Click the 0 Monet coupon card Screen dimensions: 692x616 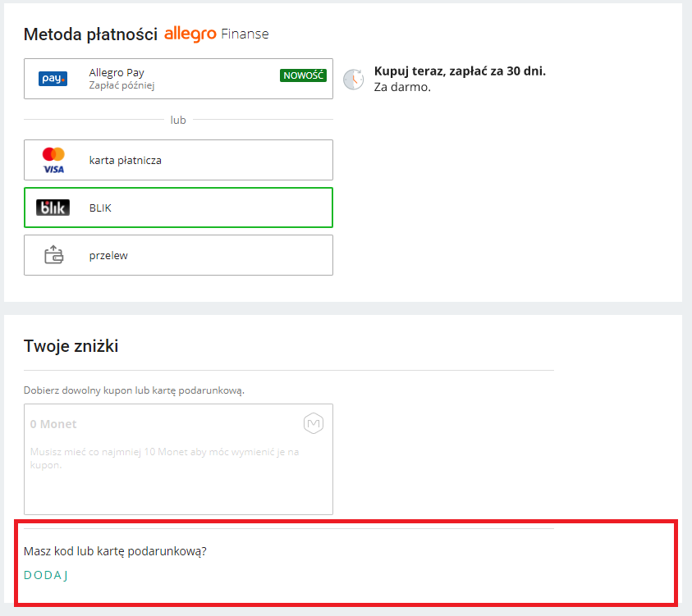click(x=178, y=459)
